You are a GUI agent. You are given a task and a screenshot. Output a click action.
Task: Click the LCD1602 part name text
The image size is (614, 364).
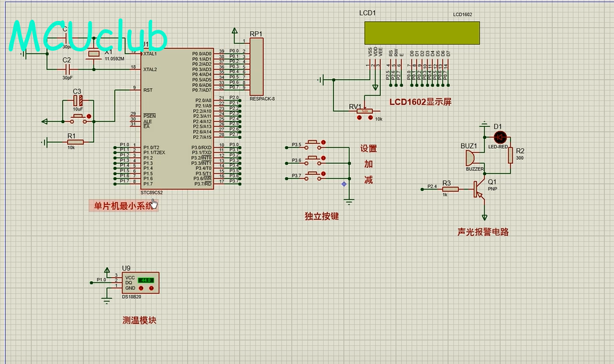462,14
